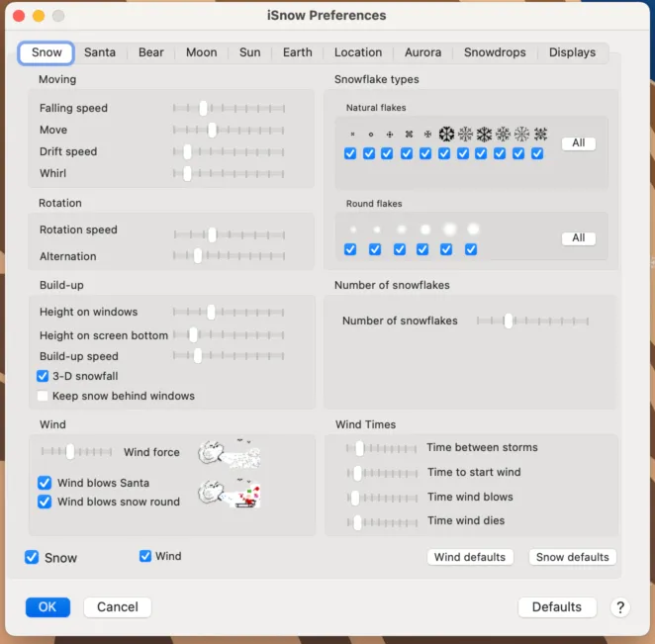655x644 pixels.
Task: Click the help question mark button
Action: pos(620,607)
